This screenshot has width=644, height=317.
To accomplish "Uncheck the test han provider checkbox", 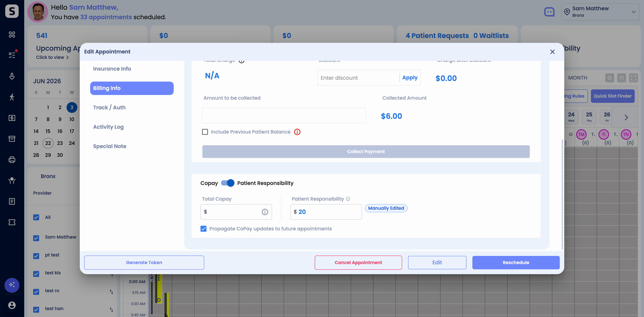I will pos(36,310).
